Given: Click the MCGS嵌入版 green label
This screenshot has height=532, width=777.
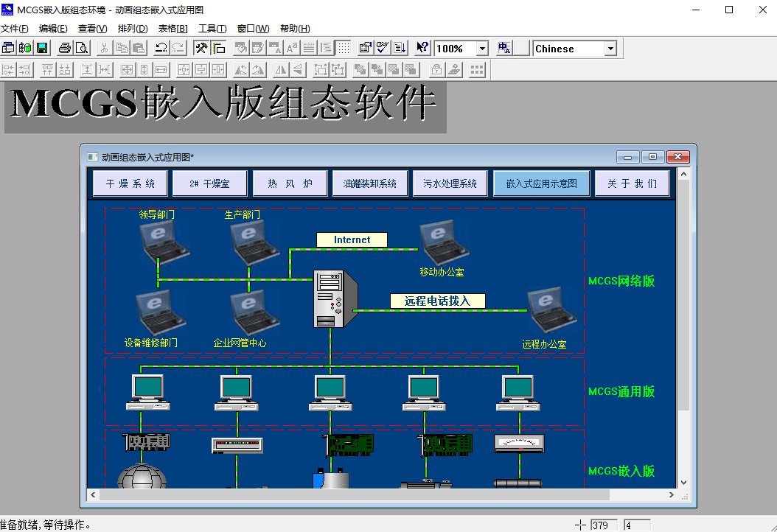Looking at the screenshot, I should point(621,471).
